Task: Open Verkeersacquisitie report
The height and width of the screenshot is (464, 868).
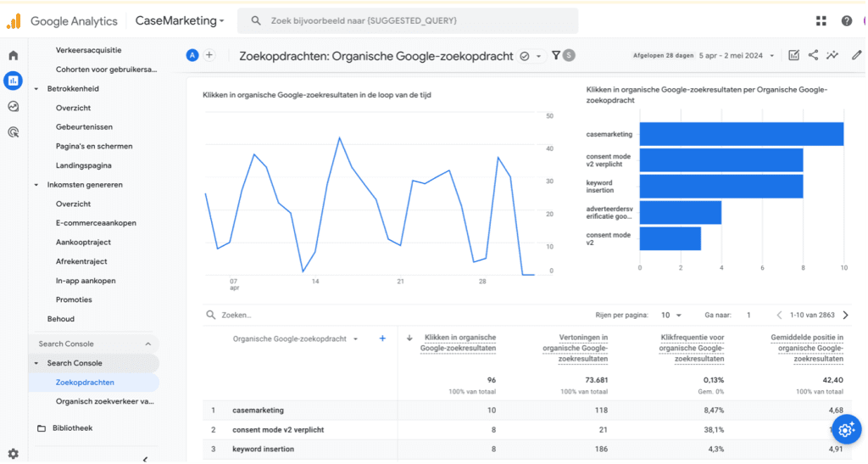Action: click(88, 50)
